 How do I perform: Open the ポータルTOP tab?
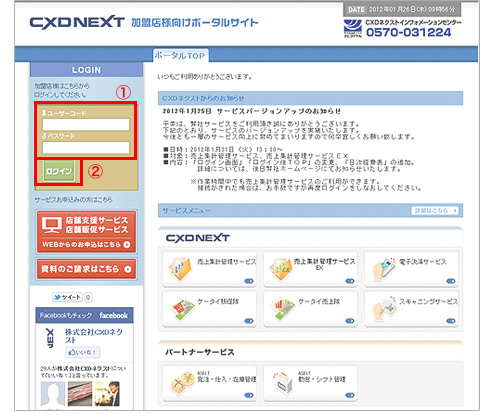pyautogui.click(x=181, y=55)
